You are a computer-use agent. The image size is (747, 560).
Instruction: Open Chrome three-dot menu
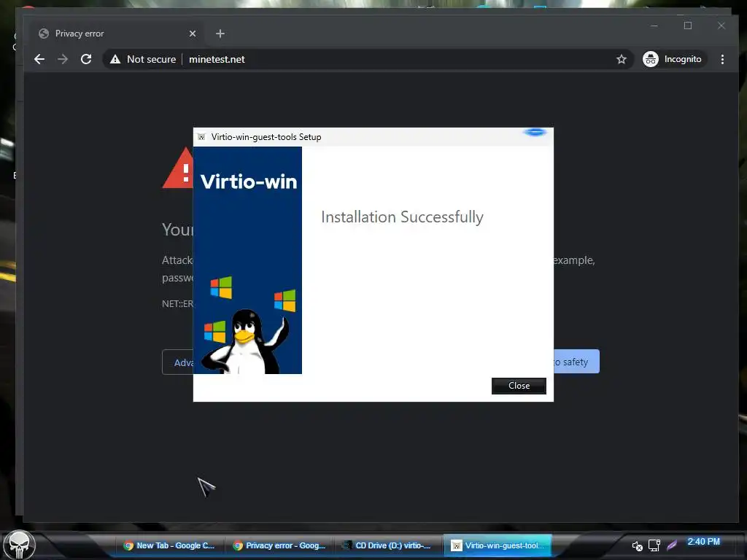722,59
